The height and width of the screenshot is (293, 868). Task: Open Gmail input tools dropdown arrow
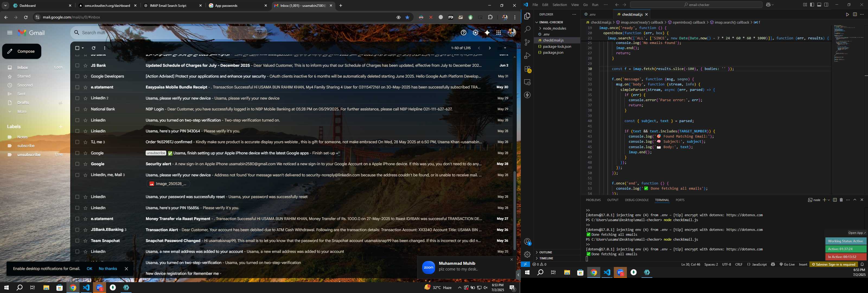(x=505, y=48)
